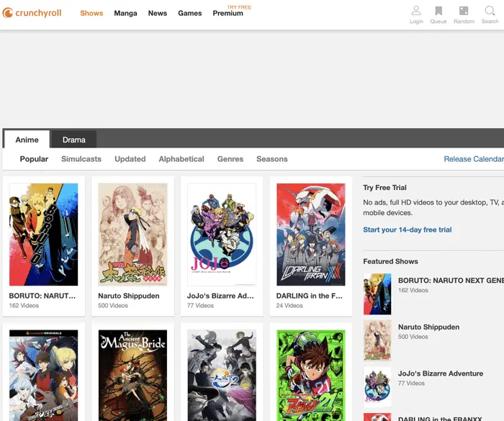The height and width of the screenshot is (421, 504).
Task: Click 'BORUTO: NARUTO NEXT GENE' featured title
Action: point(451,280)
